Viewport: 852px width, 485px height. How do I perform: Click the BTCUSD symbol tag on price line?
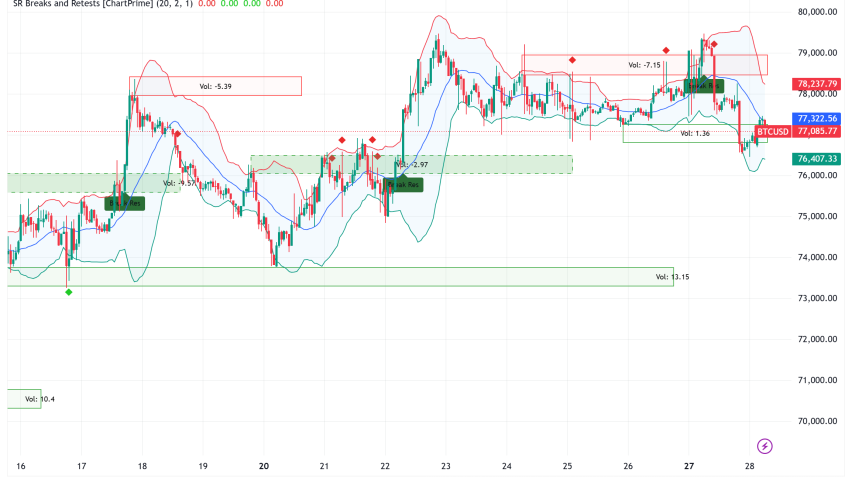click(x=774, y=131)
